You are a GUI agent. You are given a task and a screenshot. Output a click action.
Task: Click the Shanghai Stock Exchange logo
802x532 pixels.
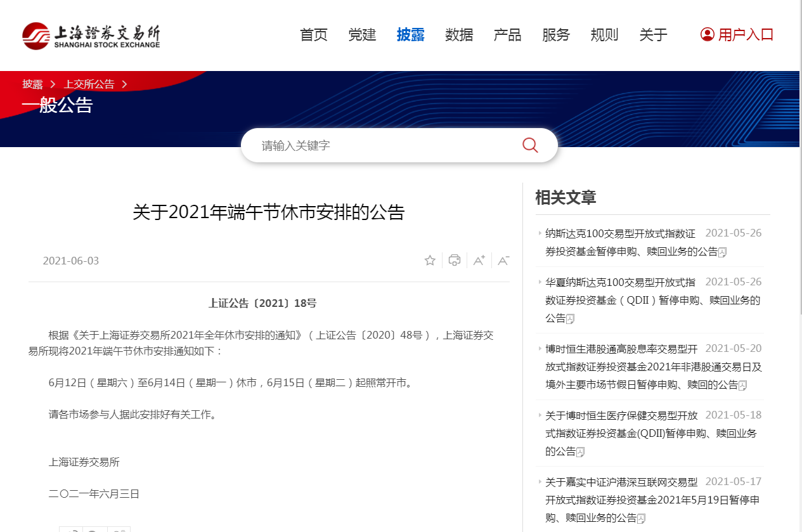coord(89,35)
